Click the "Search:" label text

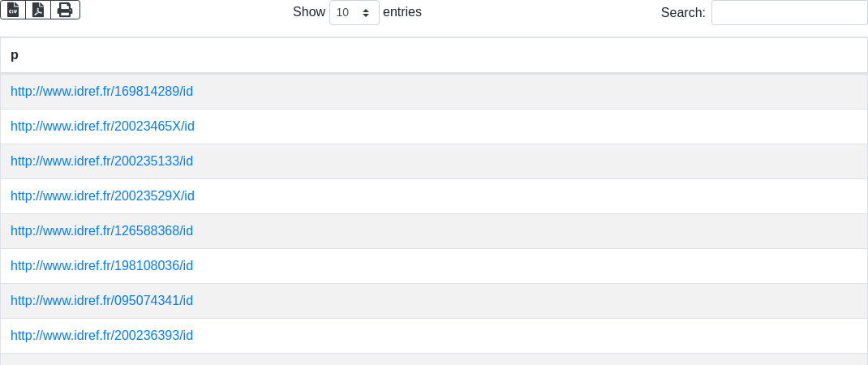[683, 13]
